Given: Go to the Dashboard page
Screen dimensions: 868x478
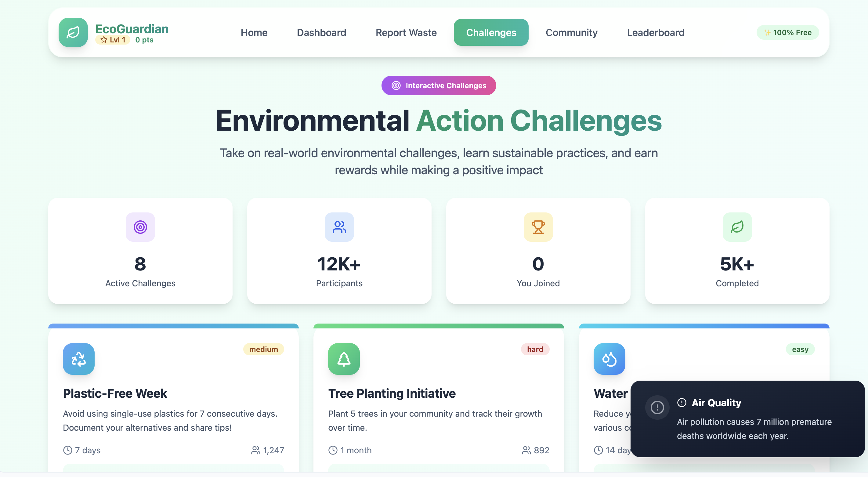Looking at the screenshot, I should pyautogui.click(x=321, y=33).
